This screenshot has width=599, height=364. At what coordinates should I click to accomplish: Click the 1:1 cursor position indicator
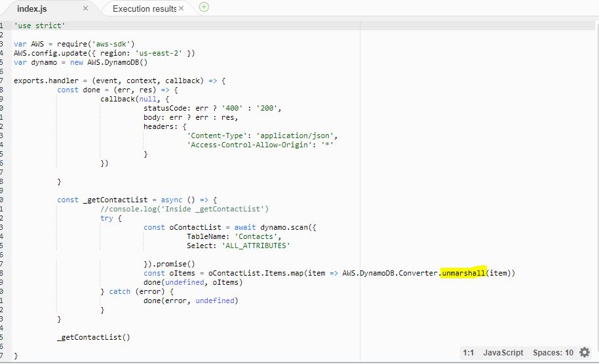(469, 353)
